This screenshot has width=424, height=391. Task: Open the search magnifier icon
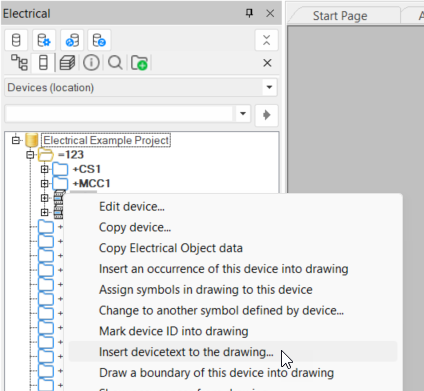(x=115, y=62)
